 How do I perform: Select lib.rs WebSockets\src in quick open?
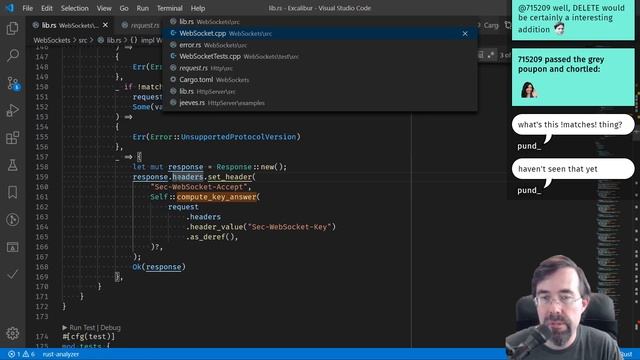click(x=320, y=22)
